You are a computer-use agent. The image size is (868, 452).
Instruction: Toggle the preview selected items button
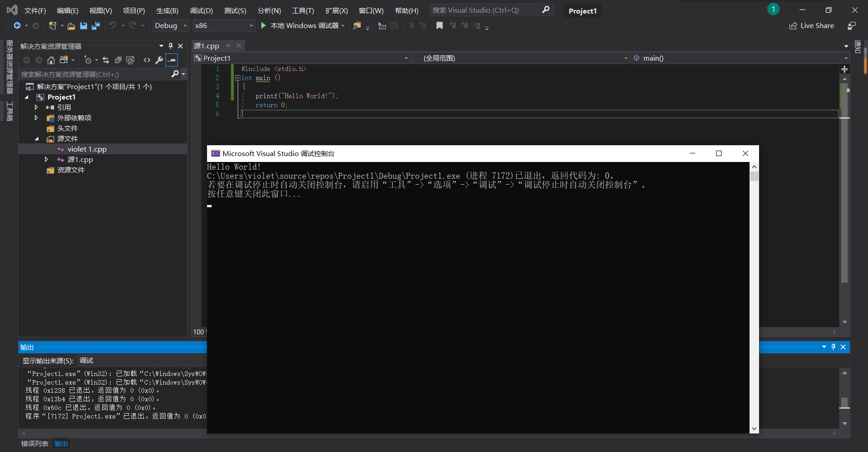(172, 60)
